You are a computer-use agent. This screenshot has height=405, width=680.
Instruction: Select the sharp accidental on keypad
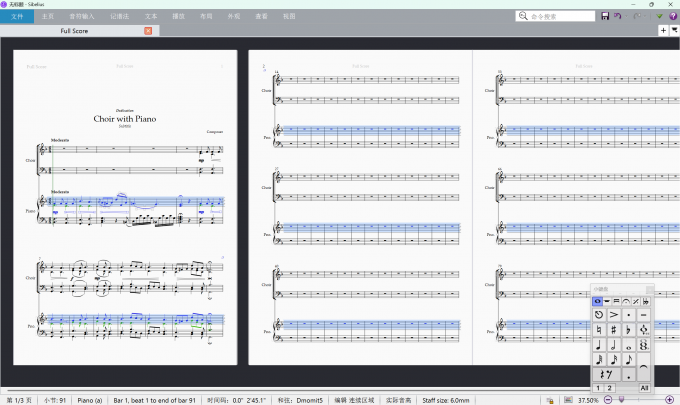tap(613, 329)
